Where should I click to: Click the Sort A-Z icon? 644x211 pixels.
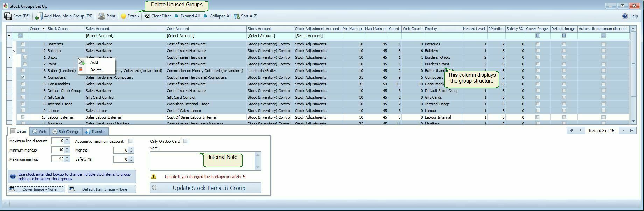point(237,16)
